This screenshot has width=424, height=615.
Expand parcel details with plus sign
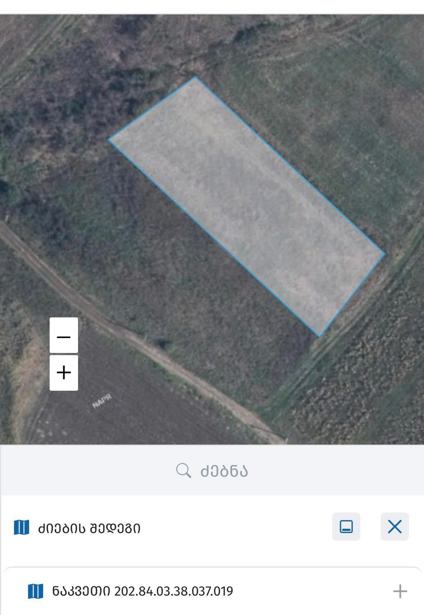[x=400, y=591]
